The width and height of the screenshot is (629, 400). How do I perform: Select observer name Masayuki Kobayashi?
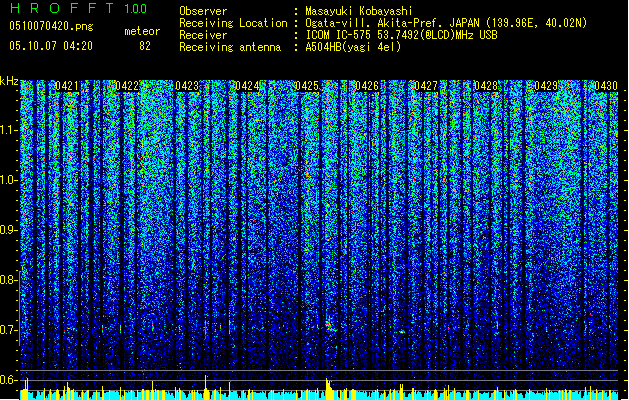coord(359,11)
